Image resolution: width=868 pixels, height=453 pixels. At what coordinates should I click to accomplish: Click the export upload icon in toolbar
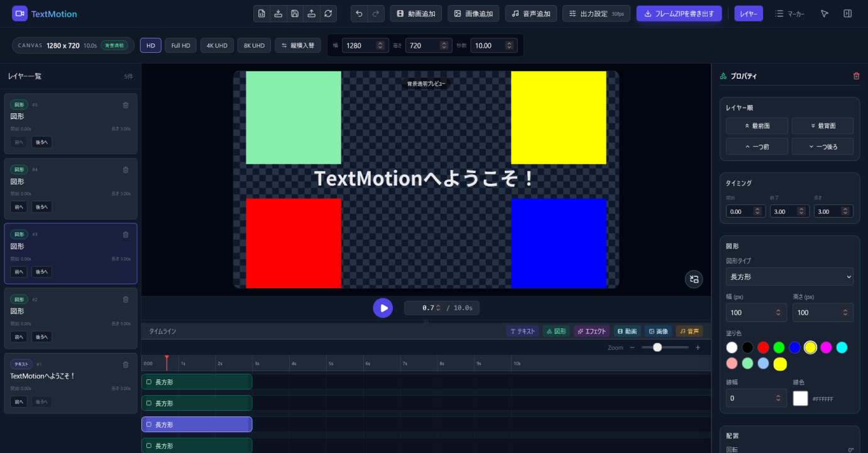311,14
